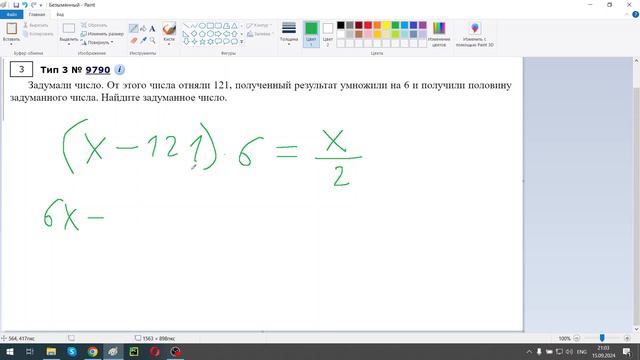Pick the red color swatch
Viewport: 640px width, 360px height.
[368, 25]
